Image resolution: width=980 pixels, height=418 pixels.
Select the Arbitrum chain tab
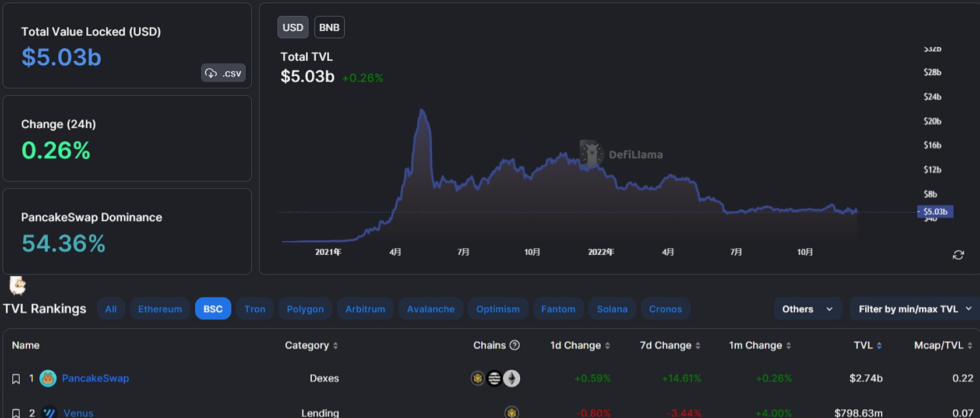tap(365, 309)
